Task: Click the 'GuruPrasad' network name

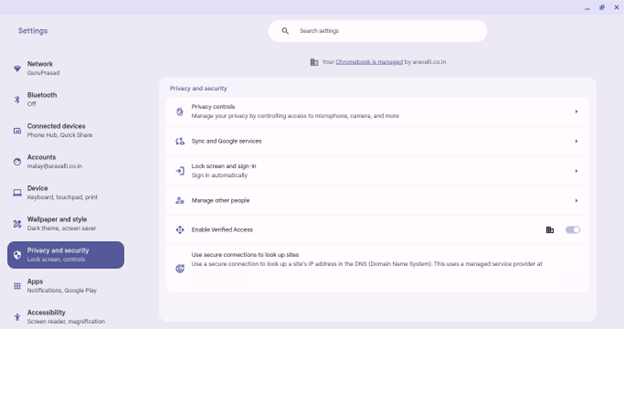Action: 43,73
